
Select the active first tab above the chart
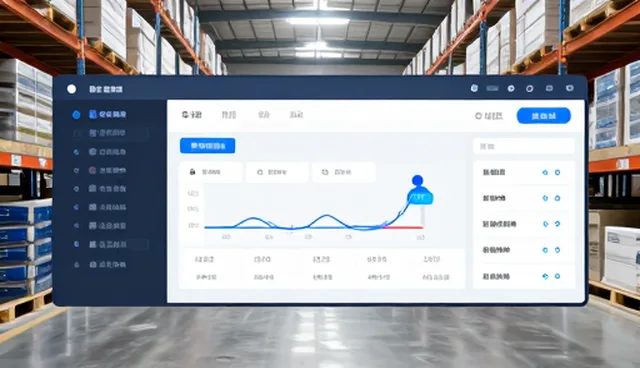tap(191, 115)
